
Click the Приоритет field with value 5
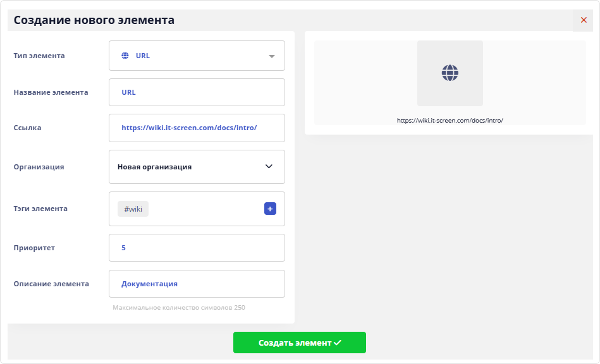(x=197, y=248)
